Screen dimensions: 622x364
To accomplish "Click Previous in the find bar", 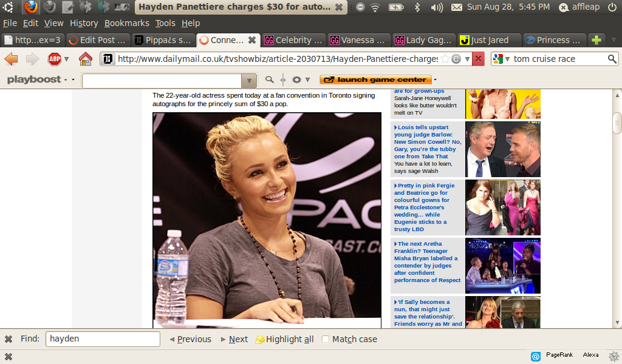I will (x=191, y=339).
